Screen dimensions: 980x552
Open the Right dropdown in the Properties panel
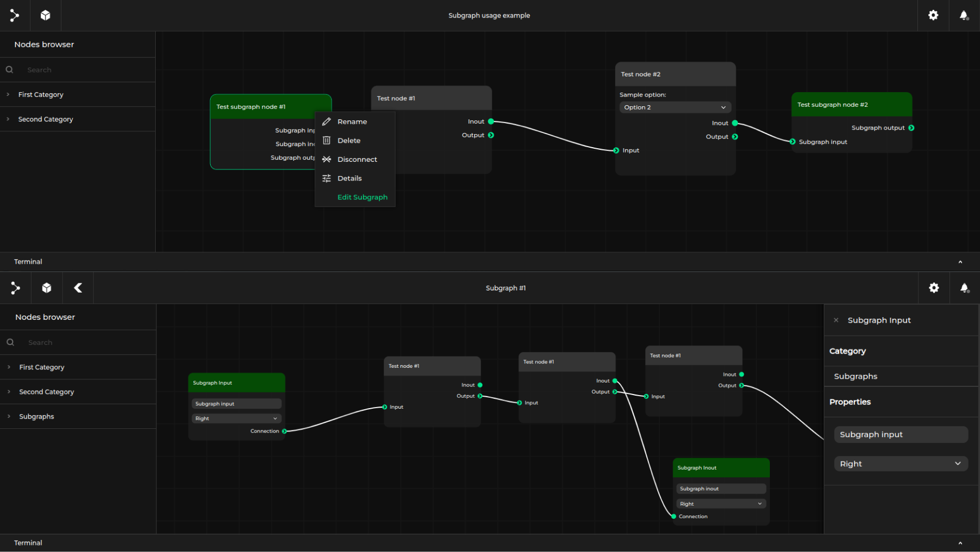(x=901, y=464)
